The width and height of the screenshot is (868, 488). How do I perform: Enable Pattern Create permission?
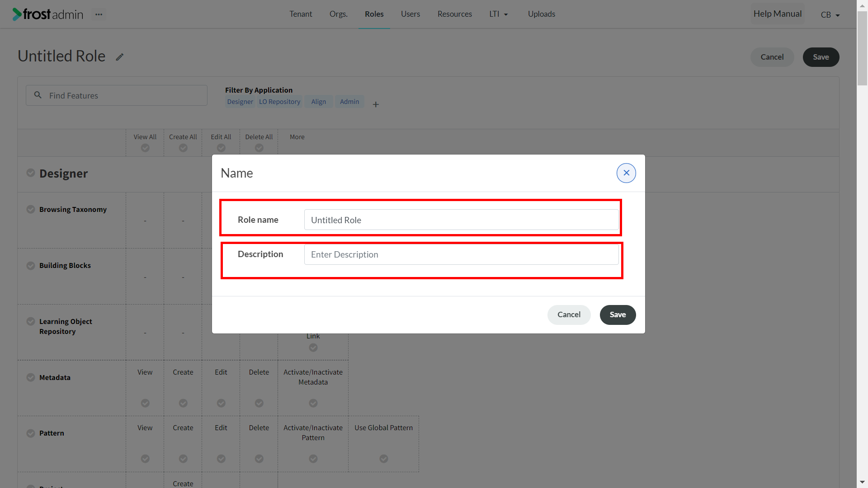(x=183, y=459)
